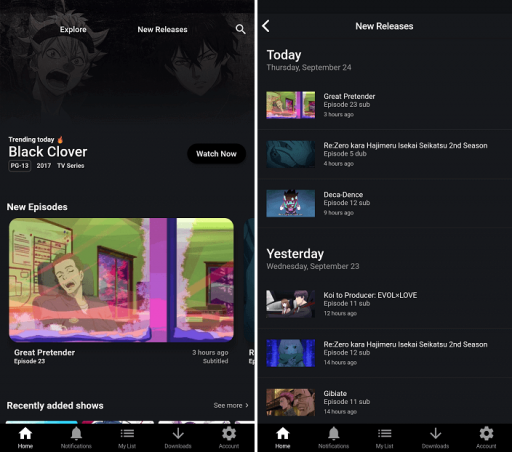Screen dimensions: 512x452
Task: Switch to the Explore tab
Action: (73, 29)
